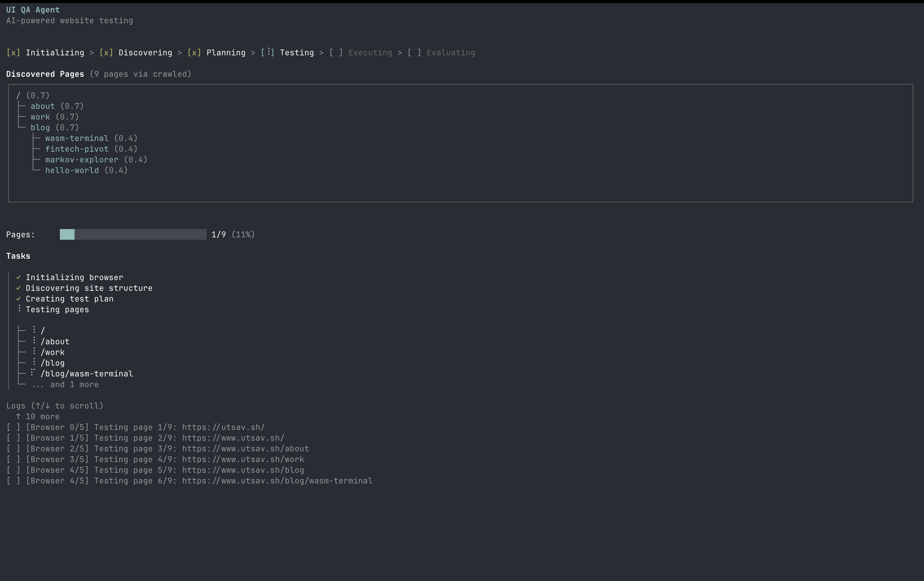
Task: Click the checkmark beside Creating test plan
Action: [18, 299]
